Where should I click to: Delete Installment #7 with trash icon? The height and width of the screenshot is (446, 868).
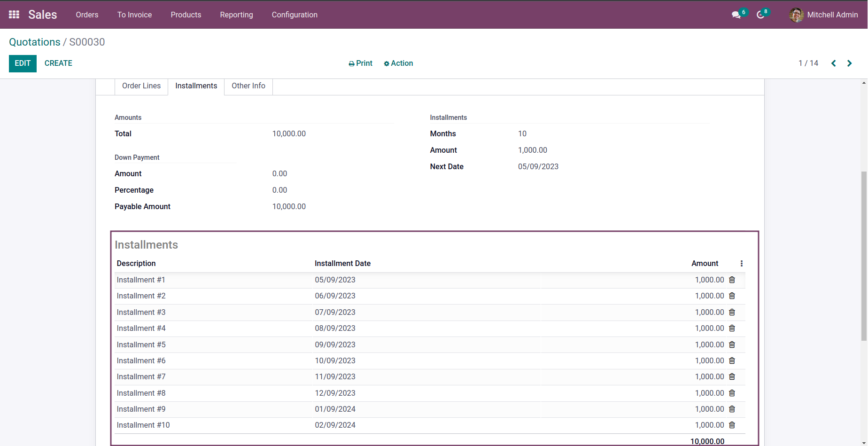[732, 377]
